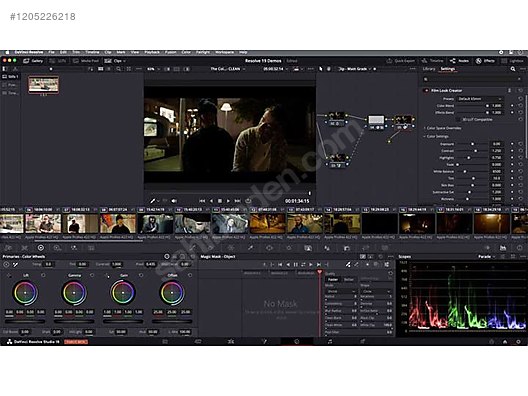Image resolution: width=528 pixels, height=396 pixels.
Task: Jump to the first frame
Action: pyautogui.click(x=202, y=201)
